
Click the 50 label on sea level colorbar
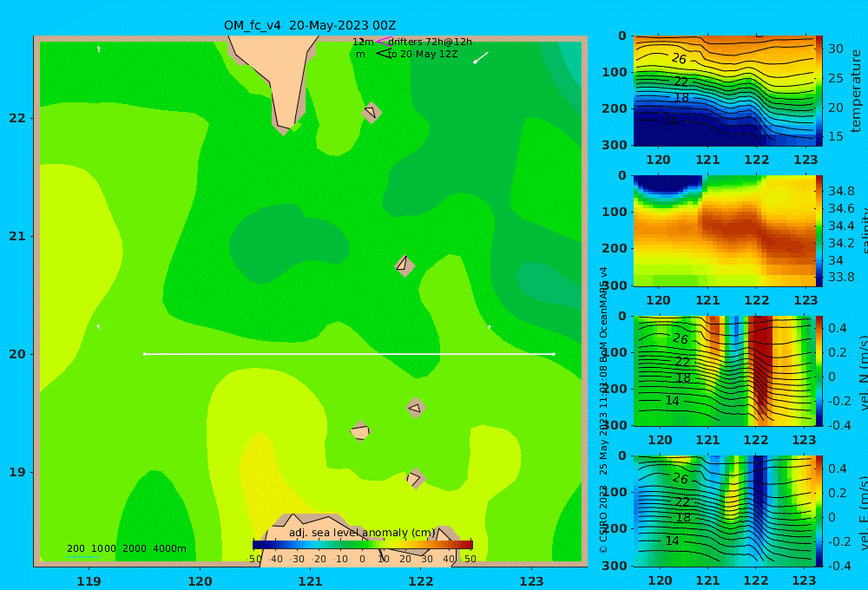[470, 559]
